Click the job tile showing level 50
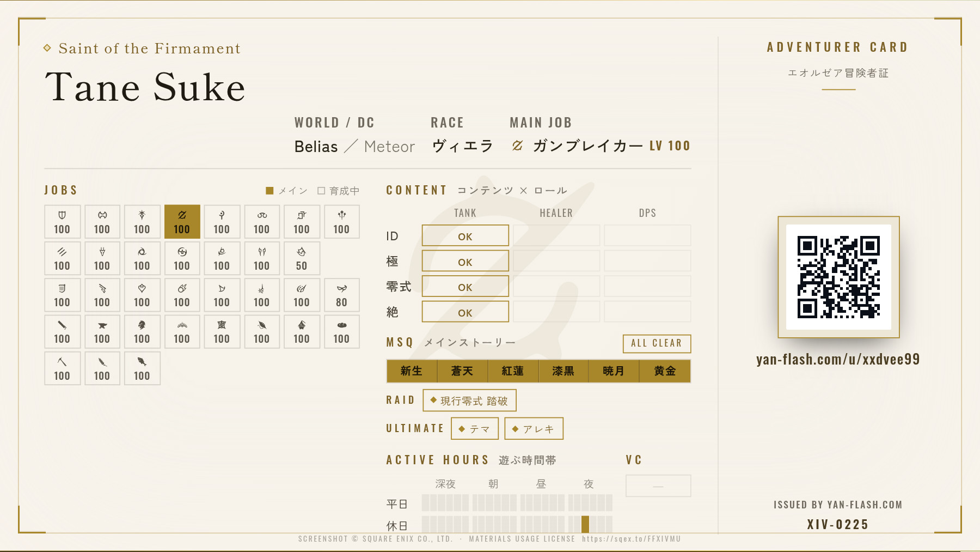This screenshot has height=552, width=980. coord(302,258)
